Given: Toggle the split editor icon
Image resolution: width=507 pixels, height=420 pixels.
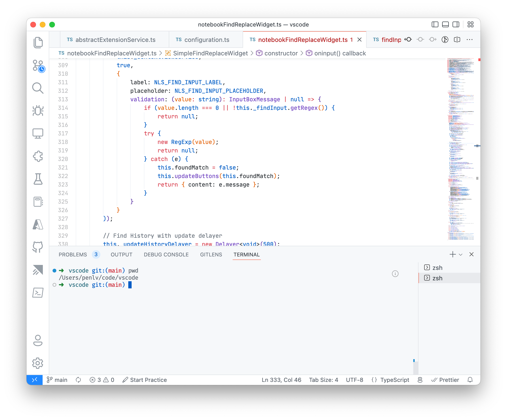Looking at the screenshot, I should point(457,40).
